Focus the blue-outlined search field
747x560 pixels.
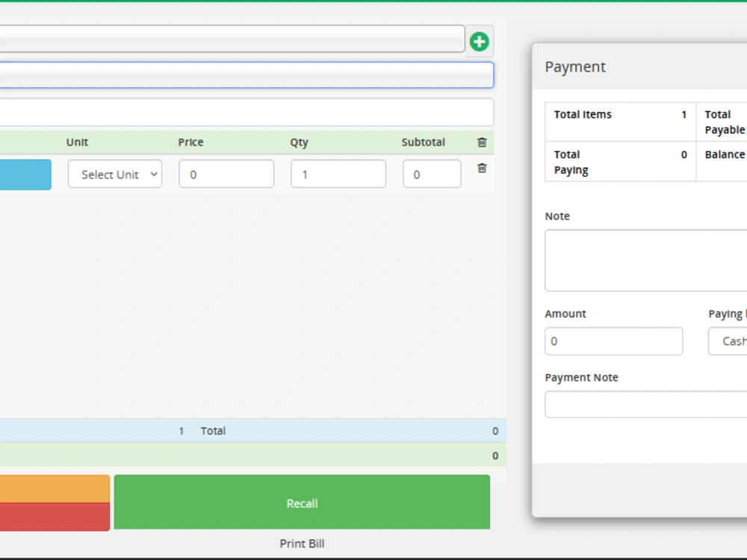247,75
